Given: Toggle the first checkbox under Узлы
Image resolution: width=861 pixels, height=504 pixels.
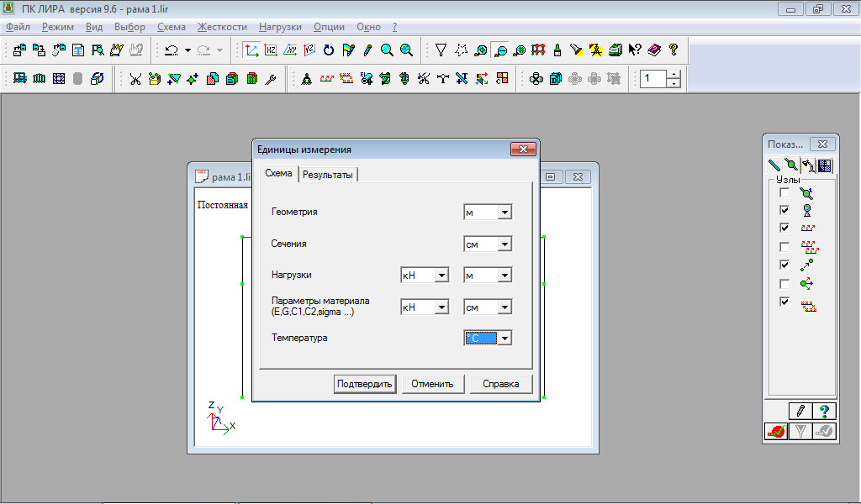Looking at the screenshot, I should (x=784, y=192).
